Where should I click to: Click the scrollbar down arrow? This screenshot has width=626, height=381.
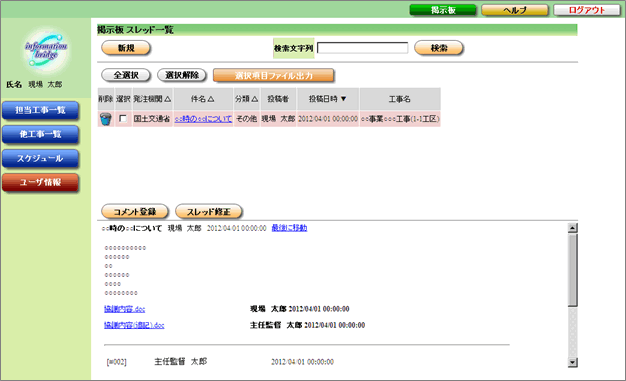click(573, 362)
